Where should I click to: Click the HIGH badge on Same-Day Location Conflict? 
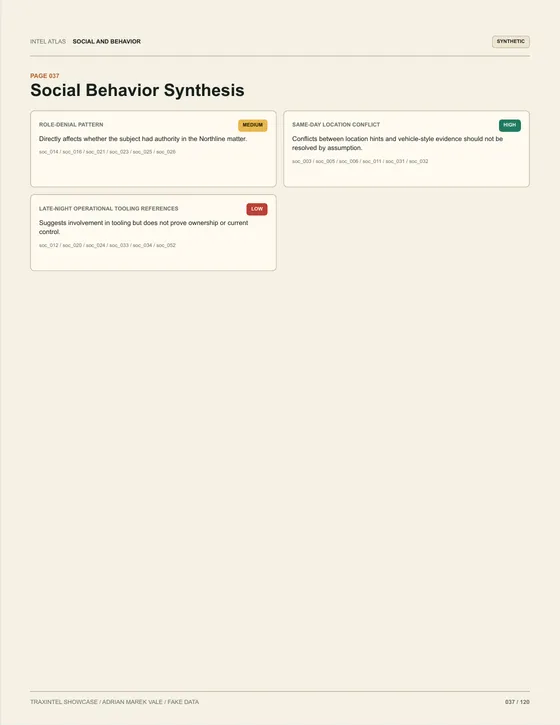[510, 125]
